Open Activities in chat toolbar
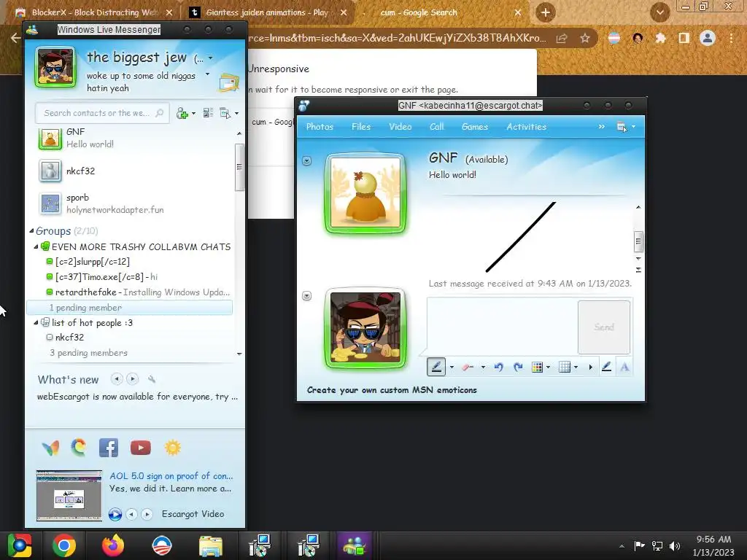Viewport: 747px width, 560px height. (527, 127)
